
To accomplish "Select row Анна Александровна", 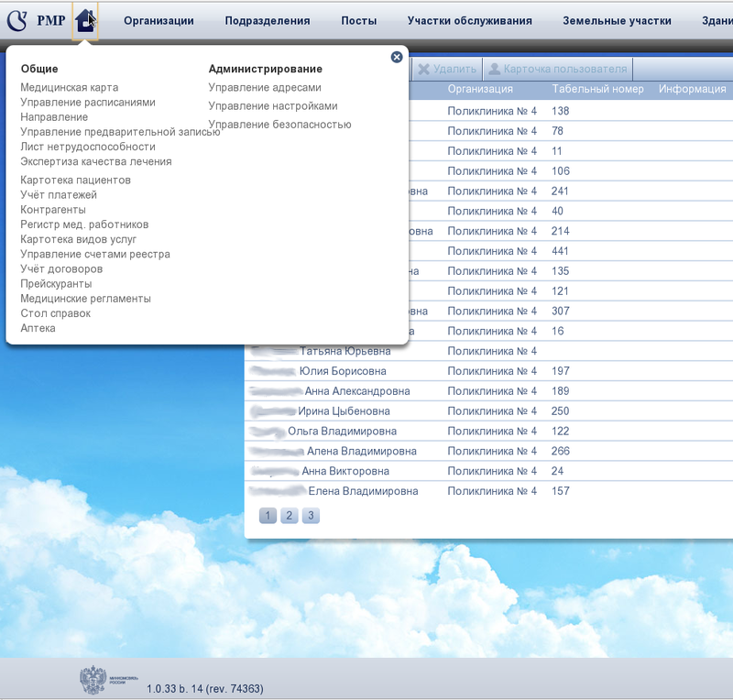I will click(x=488, y=391).
